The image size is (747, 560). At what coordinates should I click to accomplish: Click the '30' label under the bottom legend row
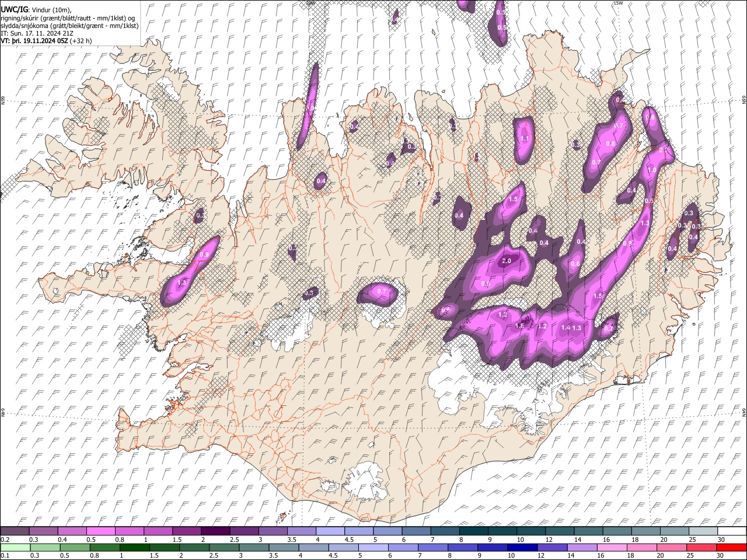[720, 556]
